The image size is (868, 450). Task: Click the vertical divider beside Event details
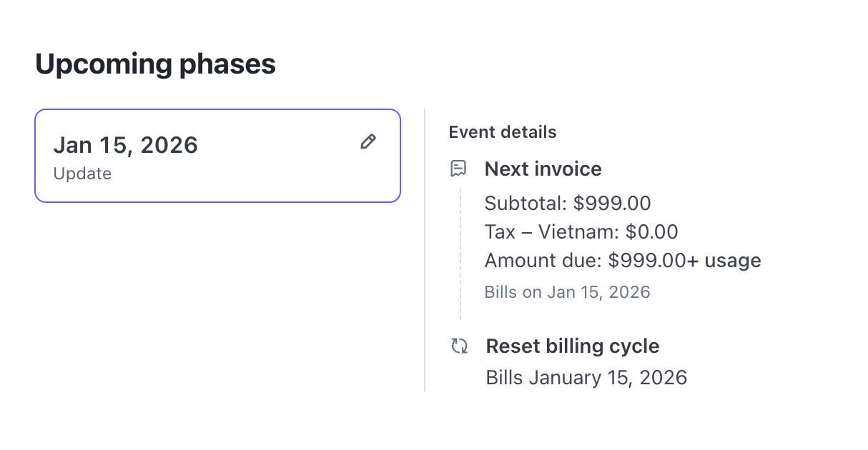point(425,250)
